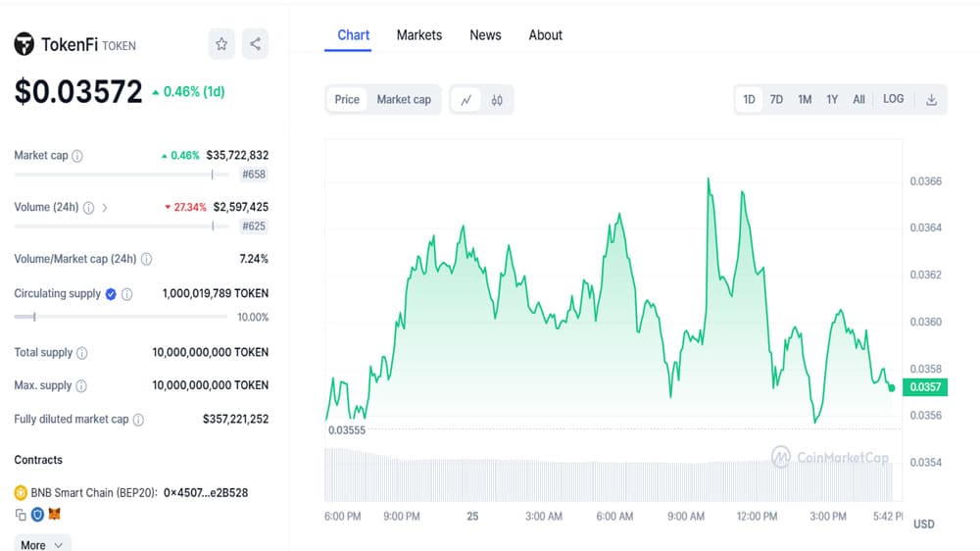Click the 0.46% (1d) change text

(194, 92)
